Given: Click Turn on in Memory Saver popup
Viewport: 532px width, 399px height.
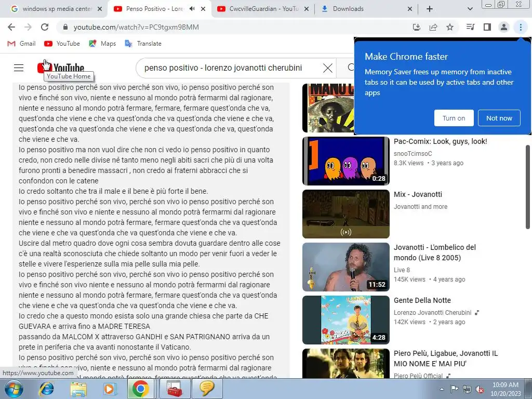Looking at the screenshot, I should (454, 118).
